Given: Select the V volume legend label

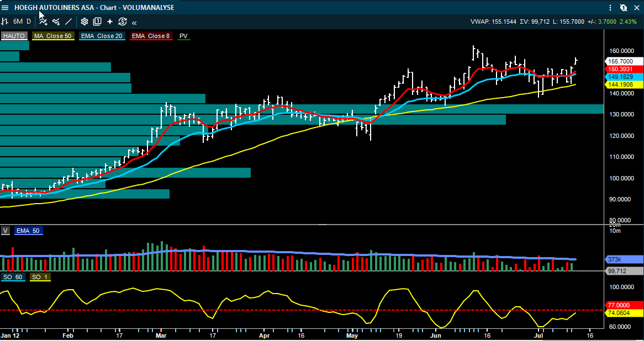Looking at the screenshot, I should 6,231.
